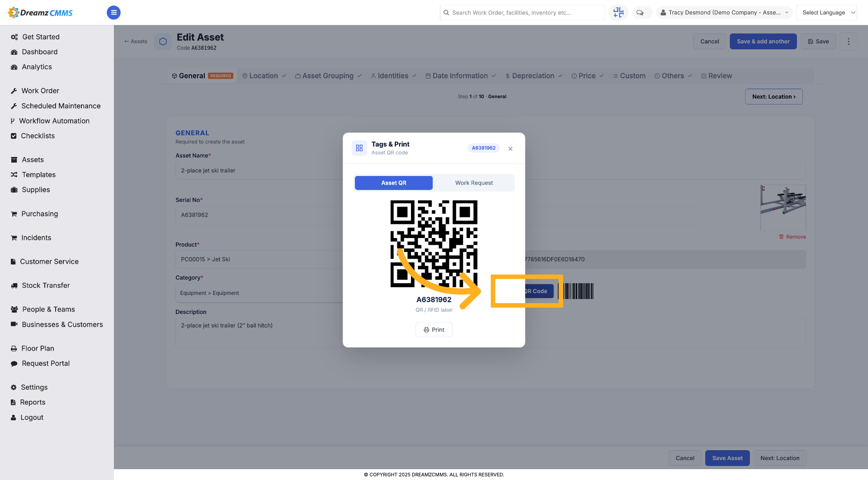Viewport: 868px width, 480px height.
Task: Click the Work Order wrench icon
Action: pyautogui.click(x=14, y=91)
